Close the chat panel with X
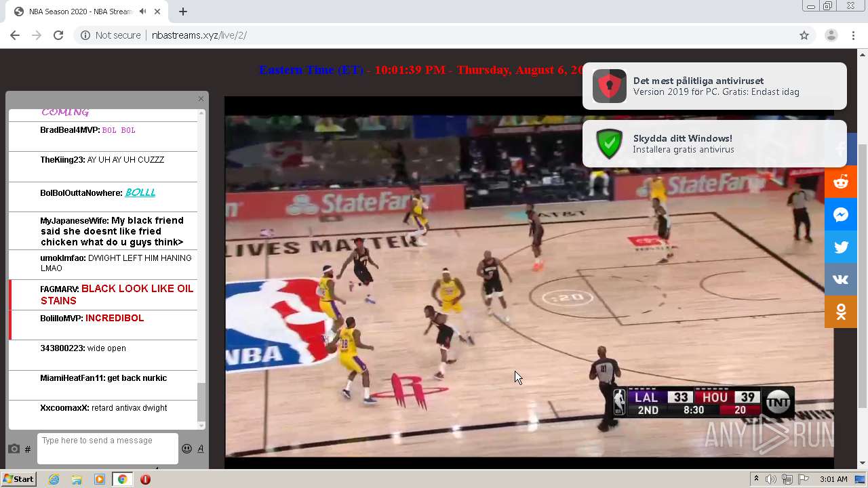This screenshot has width=868, height=488. (201, 99)
